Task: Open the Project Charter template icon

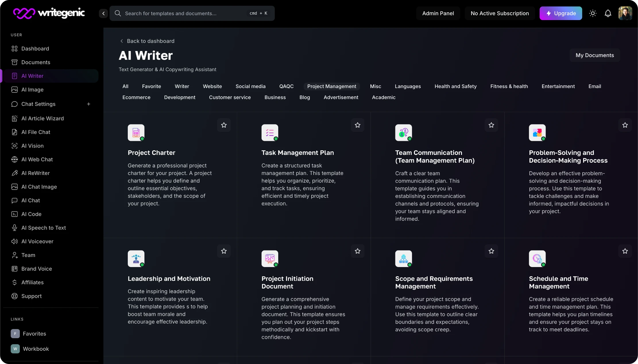Action: pos(136,133)
